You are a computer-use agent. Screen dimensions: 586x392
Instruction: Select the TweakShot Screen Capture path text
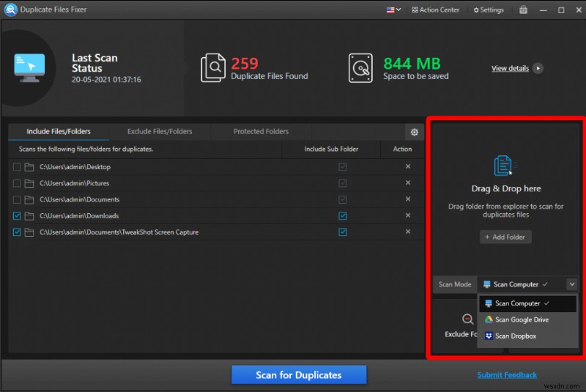pos(119,232)
